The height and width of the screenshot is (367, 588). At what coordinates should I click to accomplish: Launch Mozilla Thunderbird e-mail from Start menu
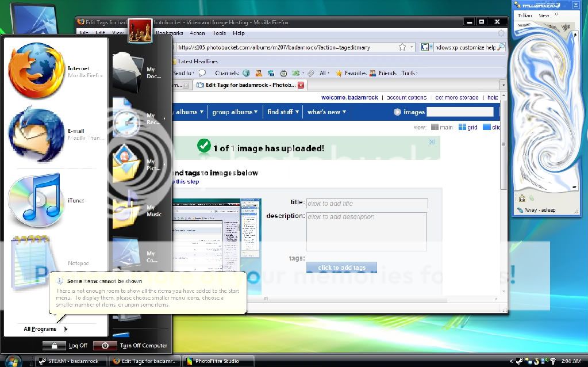[x=36, y=134]
